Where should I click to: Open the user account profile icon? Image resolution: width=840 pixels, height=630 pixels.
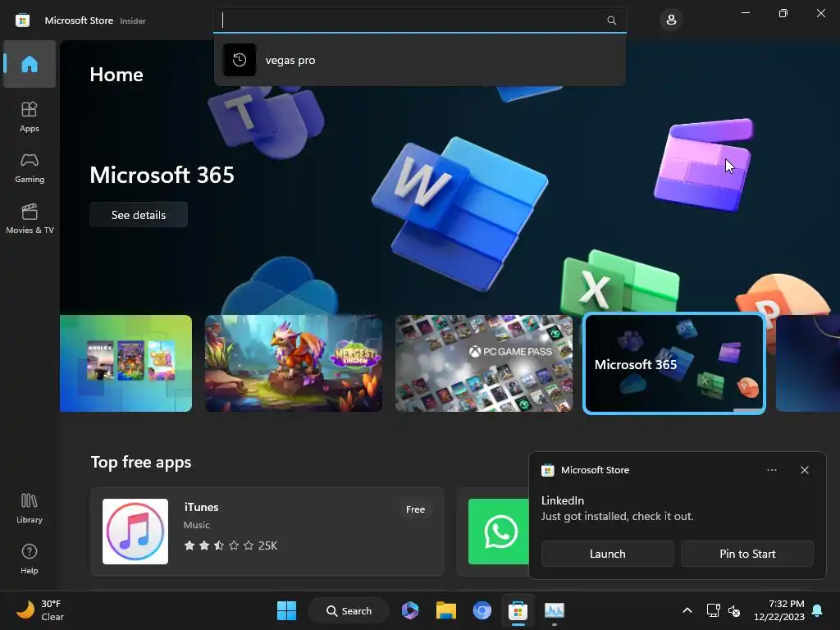(x=671, y=21)
